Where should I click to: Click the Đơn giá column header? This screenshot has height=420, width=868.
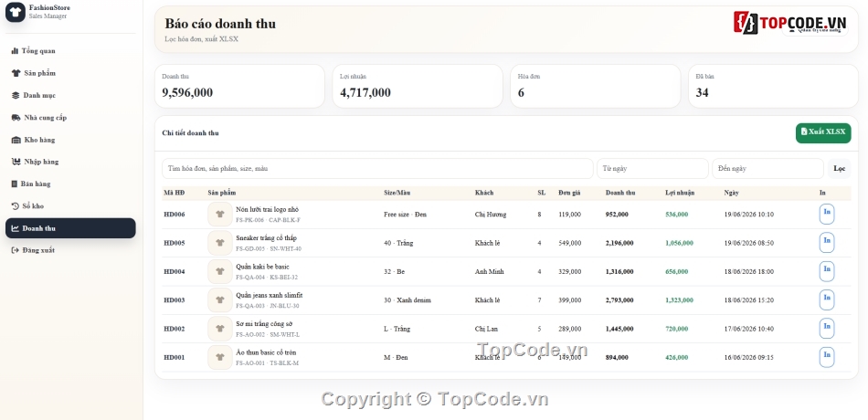coord(569,193)
